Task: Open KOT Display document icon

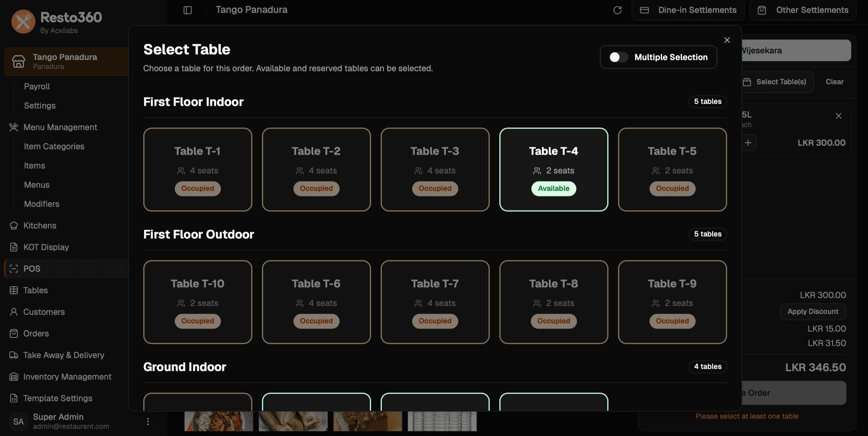Action: click(x=14, y=247)
